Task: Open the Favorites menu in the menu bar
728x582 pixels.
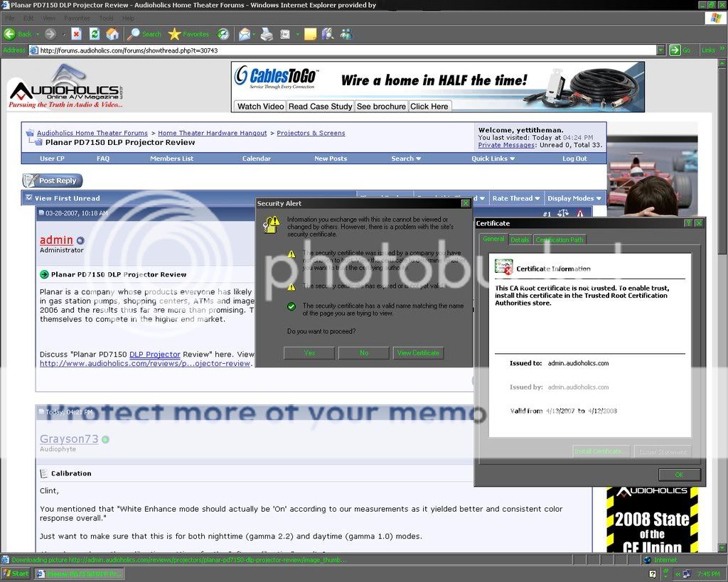Action: pos(77,18)
